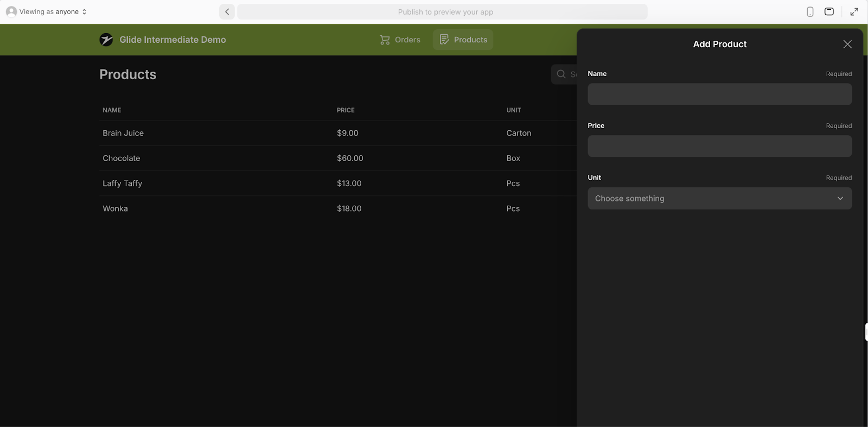Click the Box unit cell
This screenshot has width=868, height=427.
click(x=513, y=158)
